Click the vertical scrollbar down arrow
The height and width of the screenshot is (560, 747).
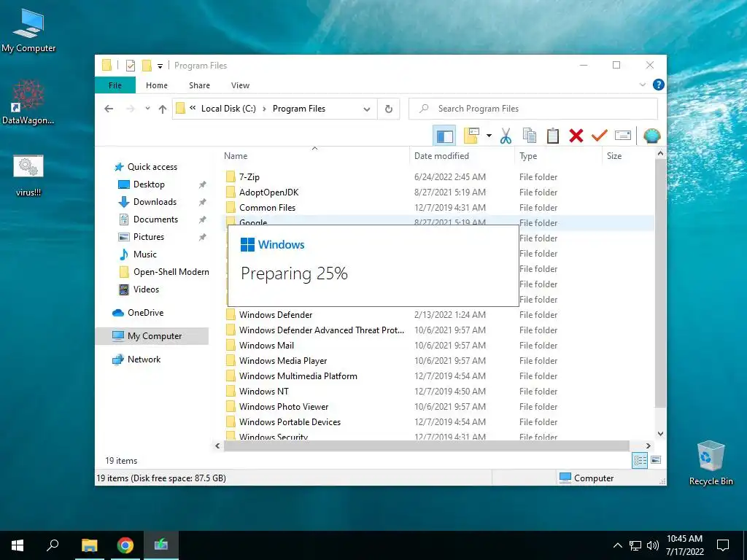pos(660,433)
